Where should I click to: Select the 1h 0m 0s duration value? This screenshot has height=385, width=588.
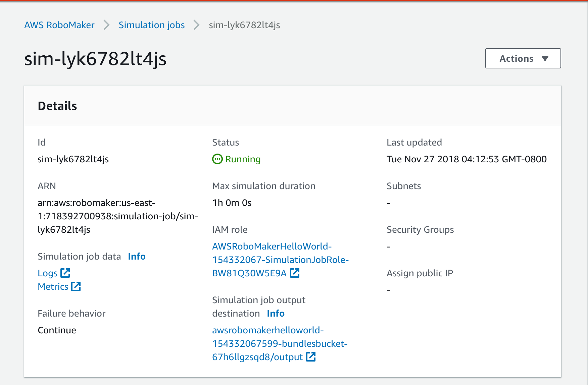point(232,203)
